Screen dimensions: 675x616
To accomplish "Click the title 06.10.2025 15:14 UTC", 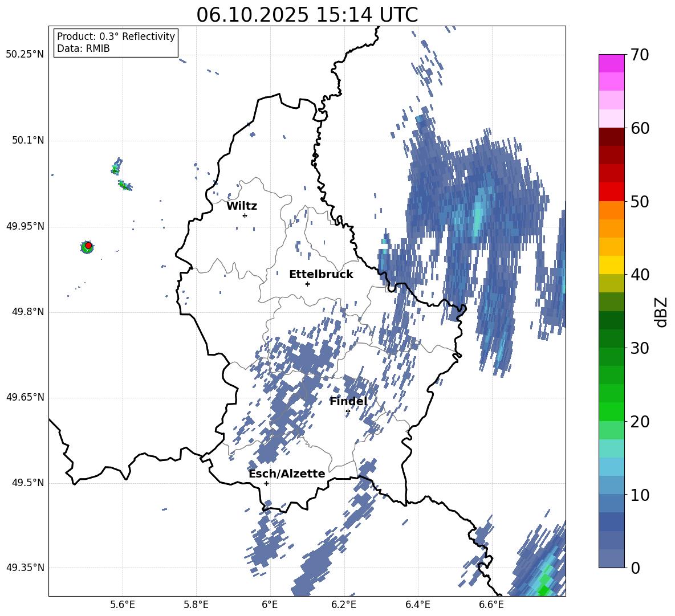I will tap(307, 15).
